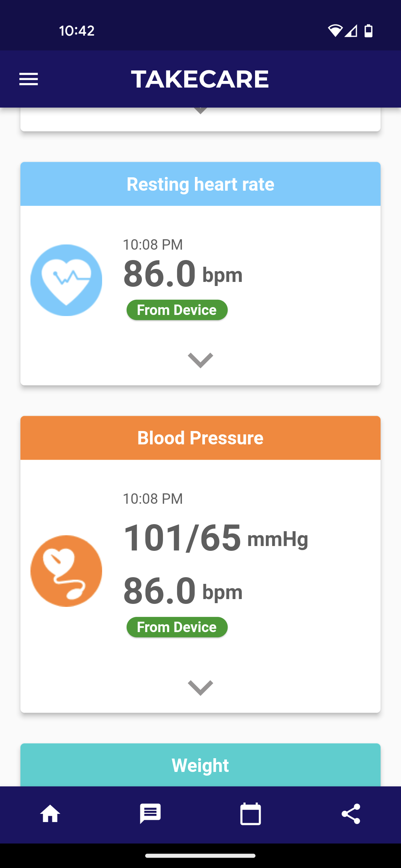Tap the orange blood pressure icon

[66, 571]
